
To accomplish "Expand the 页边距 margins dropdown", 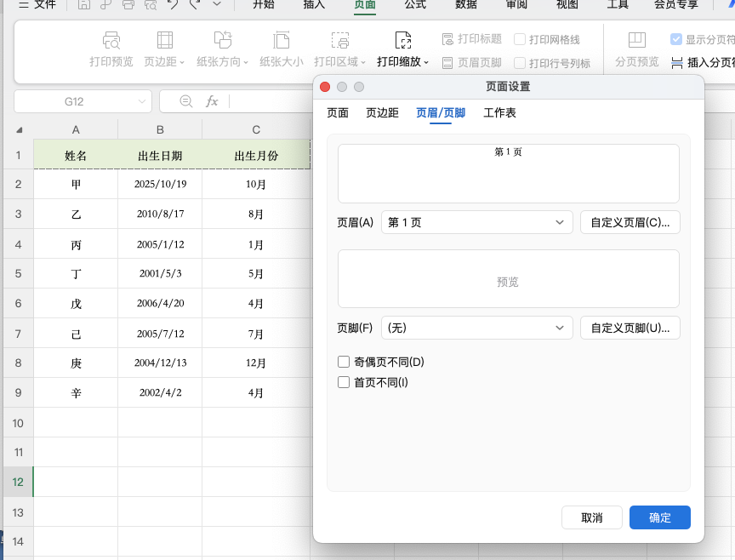I will coord(182,62).
